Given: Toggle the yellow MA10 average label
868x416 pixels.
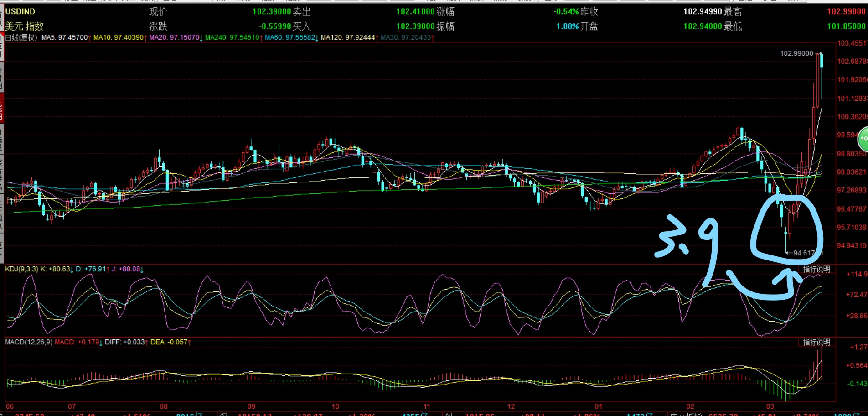Looking at the screenshot, I should tap(119, 37).
